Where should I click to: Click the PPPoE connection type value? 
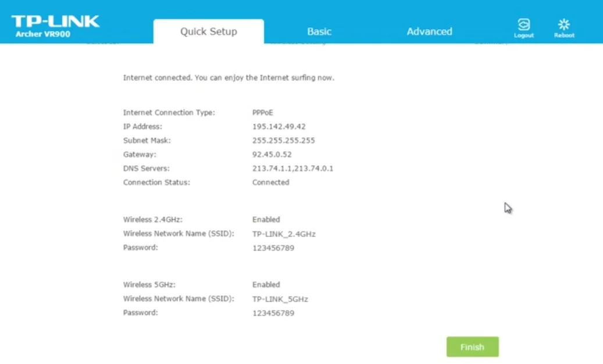263,113
